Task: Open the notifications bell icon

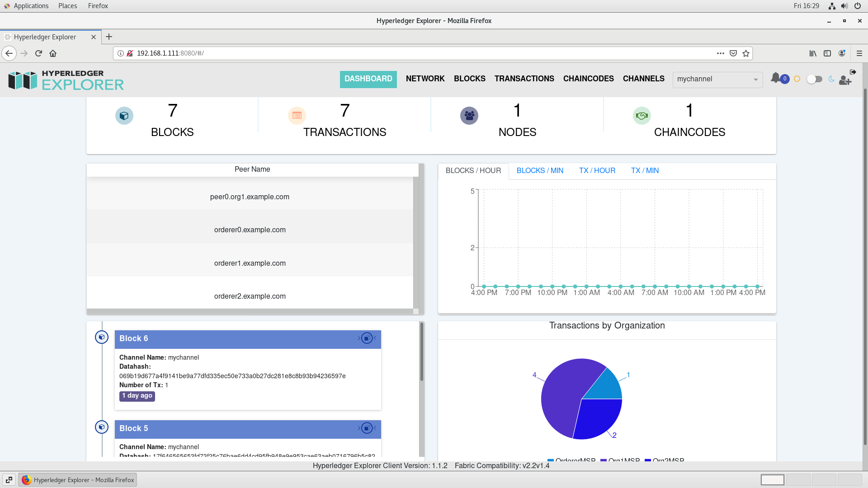Action: pyautogui.click(x=775, y=78)
